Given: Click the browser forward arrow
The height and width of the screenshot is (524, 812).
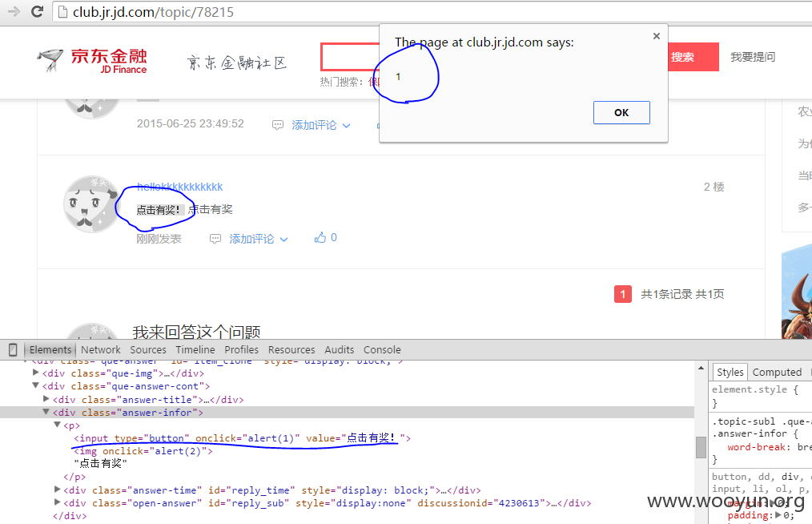Looking at the screenshot, I should pos(14,11).
